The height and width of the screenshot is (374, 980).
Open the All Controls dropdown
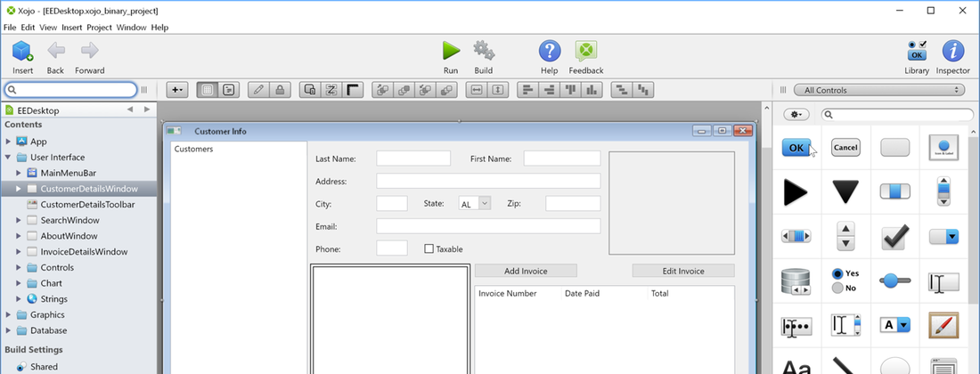[879, 90]
